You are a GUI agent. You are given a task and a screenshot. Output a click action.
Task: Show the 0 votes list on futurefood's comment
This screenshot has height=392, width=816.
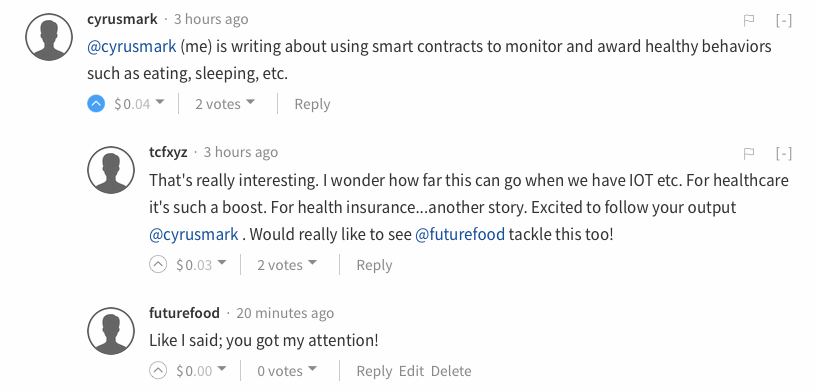pos(287,371)
